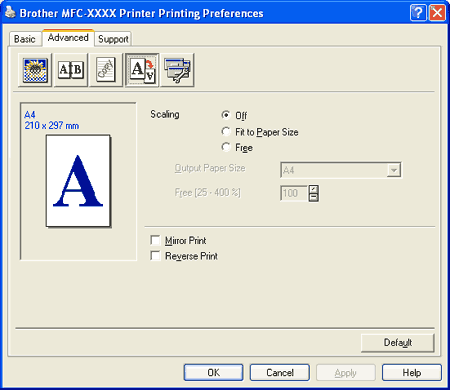This screenshot has height=390, width=450.
Task: Open the Support tab
Action: (113, 39)
